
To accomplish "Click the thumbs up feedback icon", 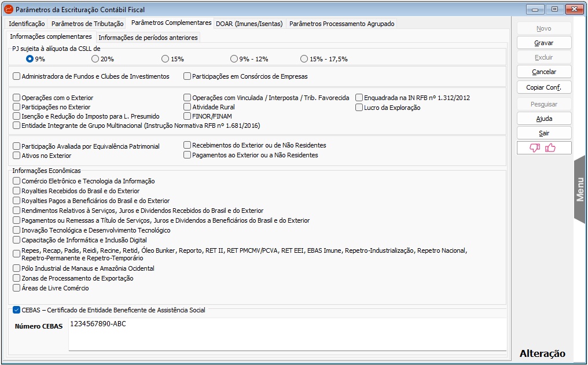I will pos(550,148).
